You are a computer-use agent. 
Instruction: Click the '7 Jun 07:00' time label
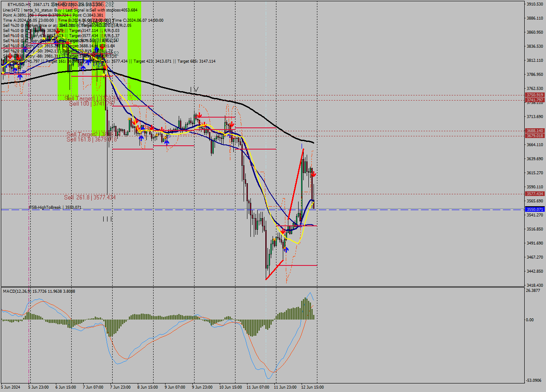[x=93, y=387]
